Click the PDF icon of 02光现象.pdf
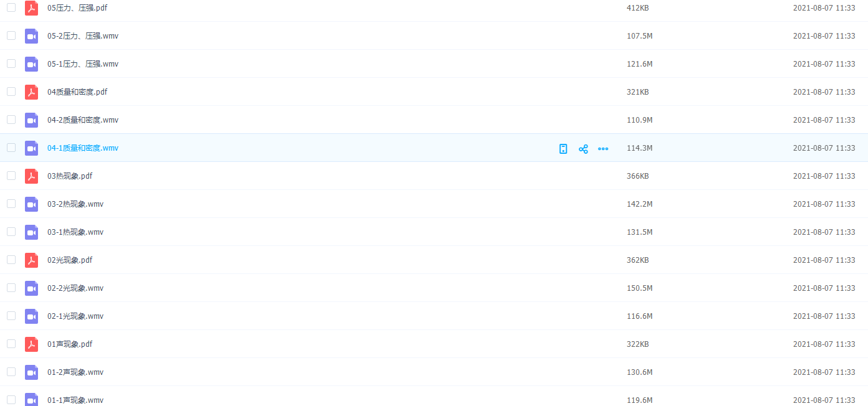This screenshot has height=406, width=868. (x=31, y=260)
